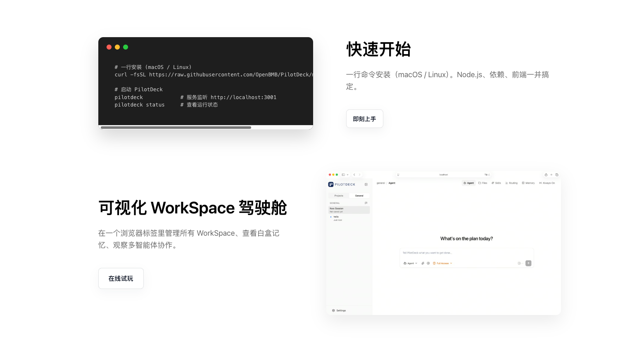The width and height of the screenshot is (644, 348).
Task: Switch to the Always-On tab
Action: tap(547, 183)
